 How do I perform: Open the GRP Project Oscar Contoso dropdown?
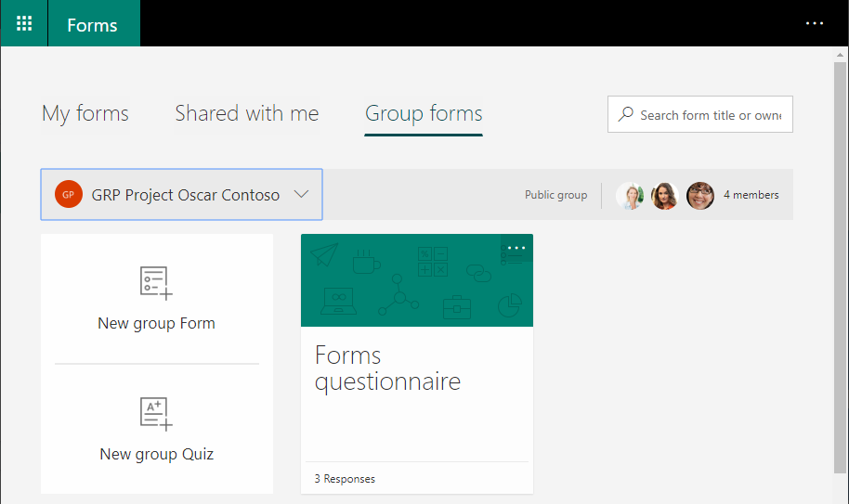(186, 195)
